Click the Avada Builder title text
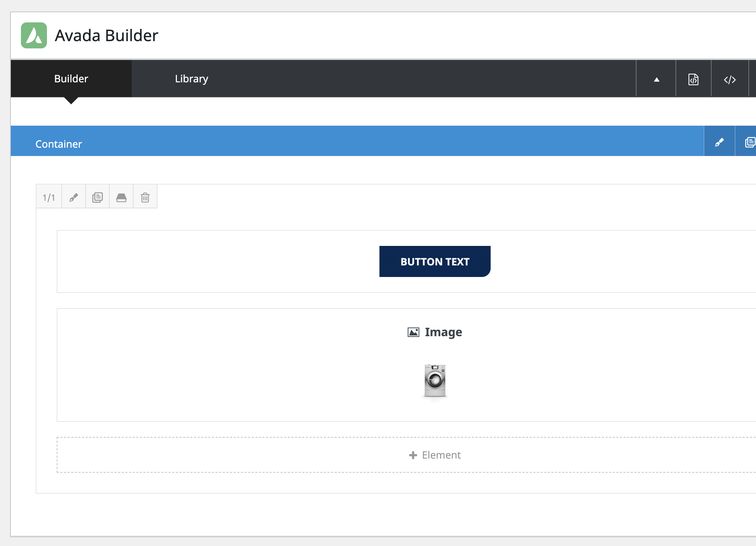 tap(107, 36)
